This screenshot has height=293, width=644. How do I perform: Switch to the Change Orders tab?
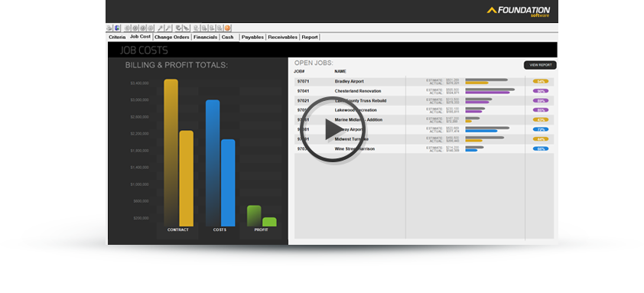point(171,37)
